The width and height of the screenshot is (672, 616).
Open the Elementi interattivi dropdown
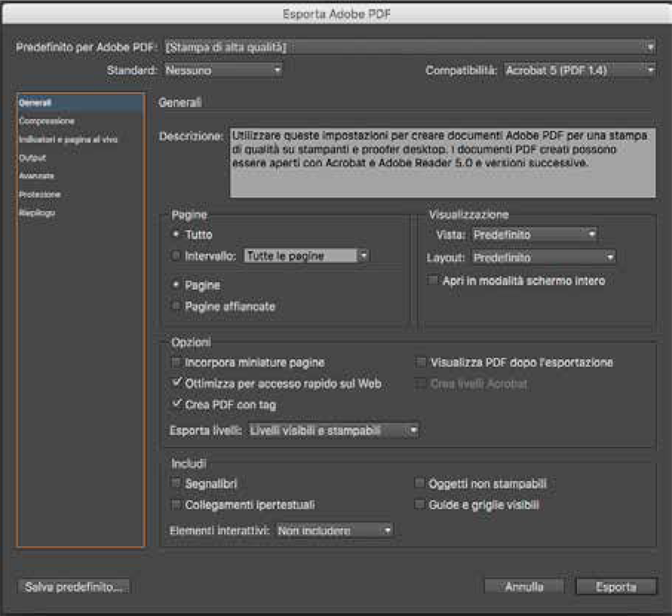(x=335, y=530)
